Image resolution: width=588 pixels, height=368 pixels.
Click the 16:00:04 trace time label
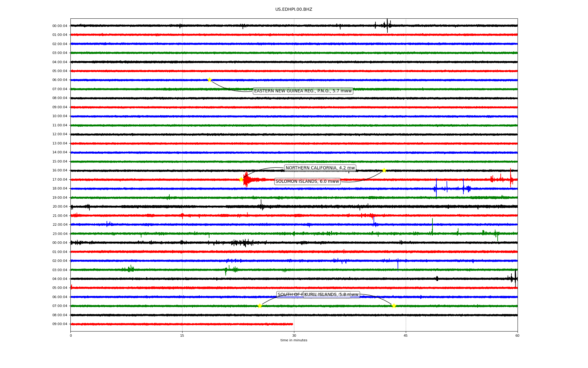coord(60,171)
